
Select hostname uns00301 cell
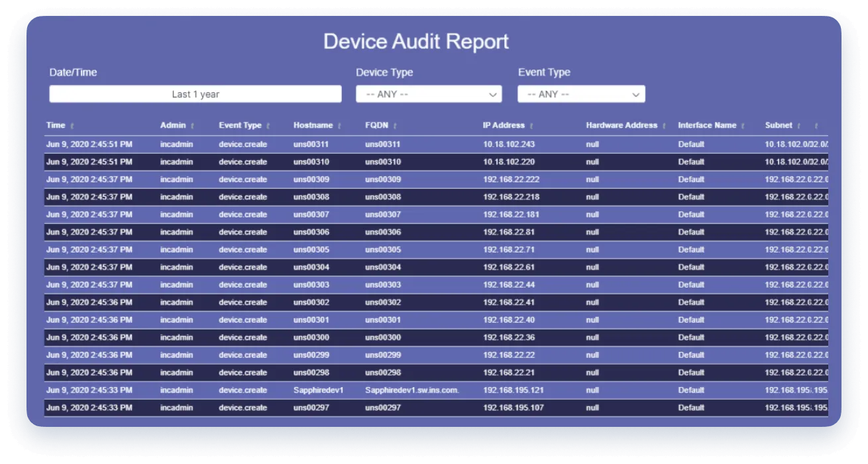click(311, 320)
